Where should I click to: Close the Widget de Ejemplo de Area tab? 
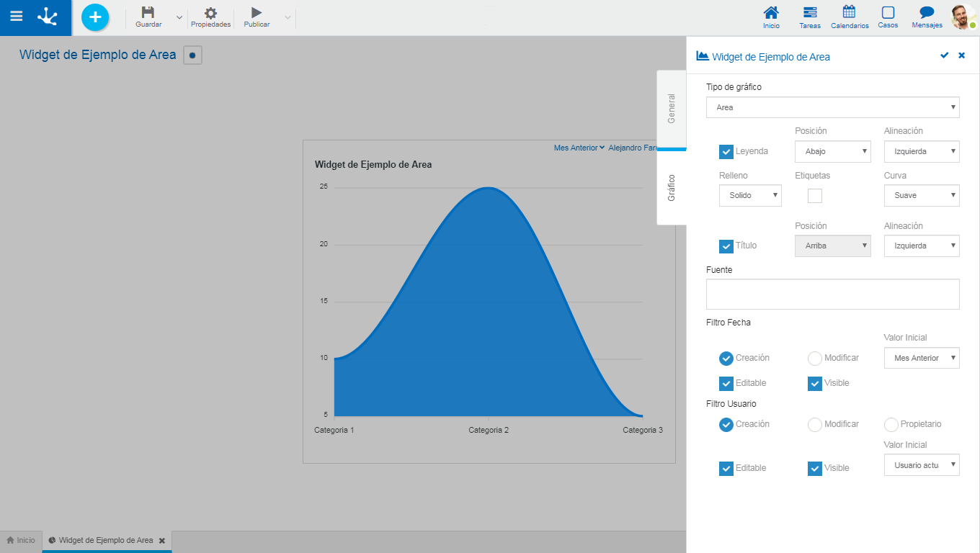click(162, 540)
